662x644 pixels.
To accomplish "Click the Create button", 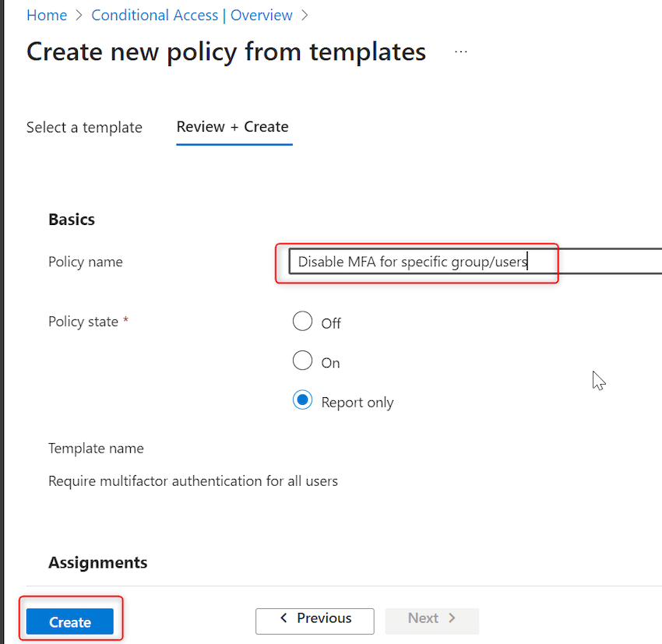I will [69, 621].
